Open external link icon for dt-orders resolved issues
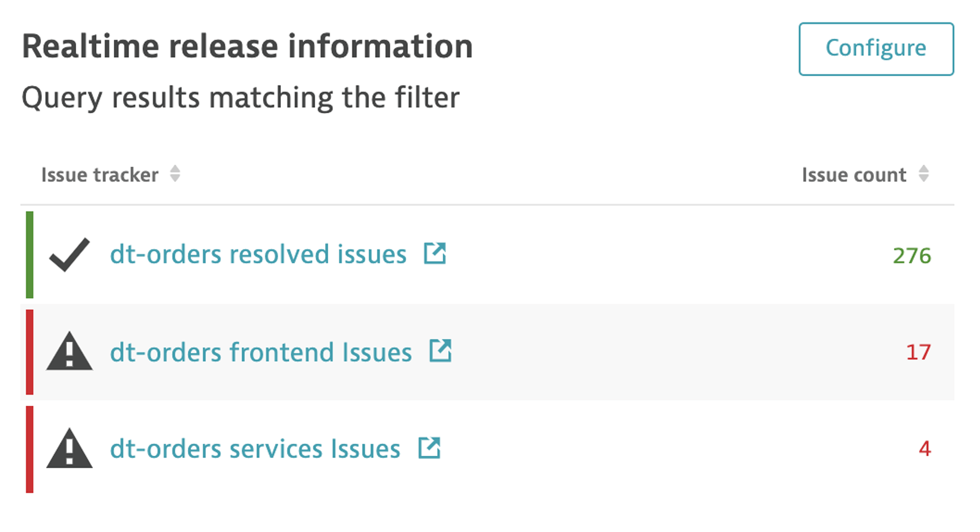 pyautogui.click(x=434, y=253)
